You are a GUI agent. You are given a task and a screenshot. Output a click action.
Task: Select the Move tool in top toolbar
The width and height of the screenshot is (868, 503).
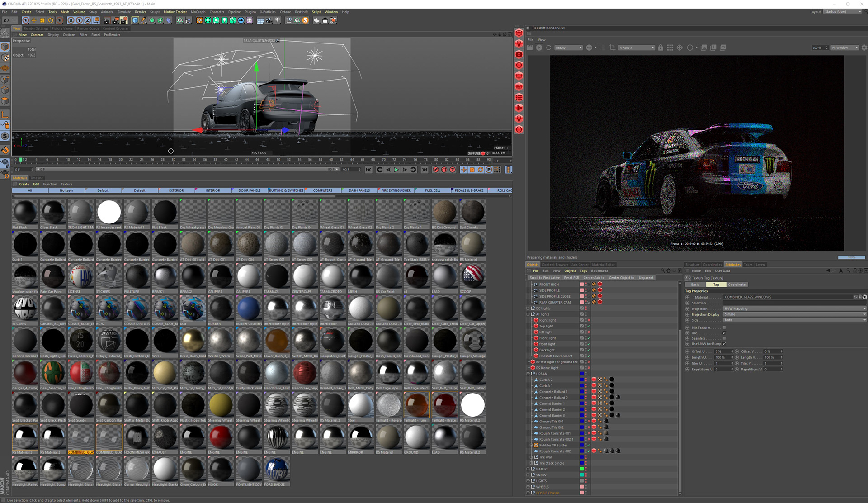point(34,20)
